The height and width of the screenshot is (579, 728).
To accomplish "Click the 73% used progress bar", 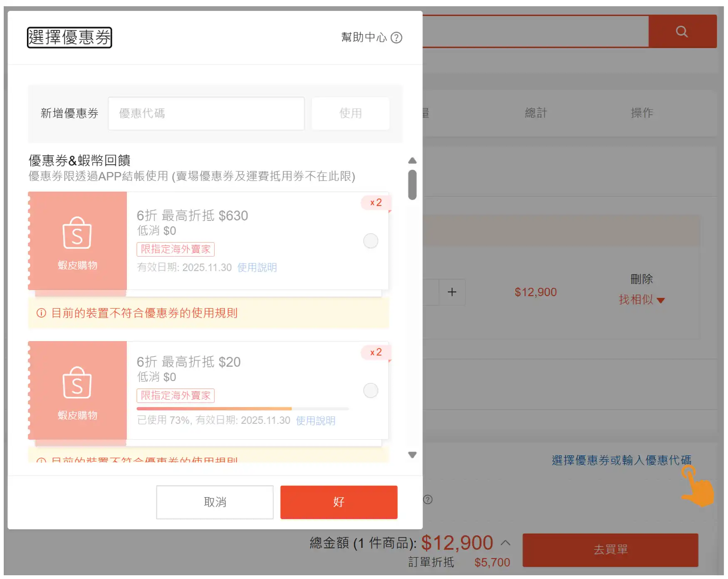I will click(243, 408).
